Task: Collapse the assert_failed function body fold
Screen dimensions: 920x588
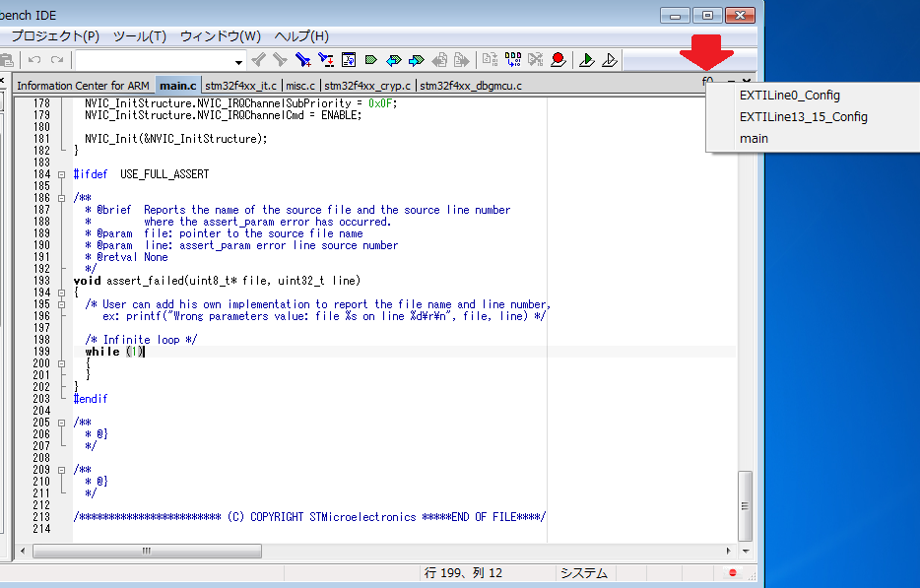Action: click(x=62, y=293)
